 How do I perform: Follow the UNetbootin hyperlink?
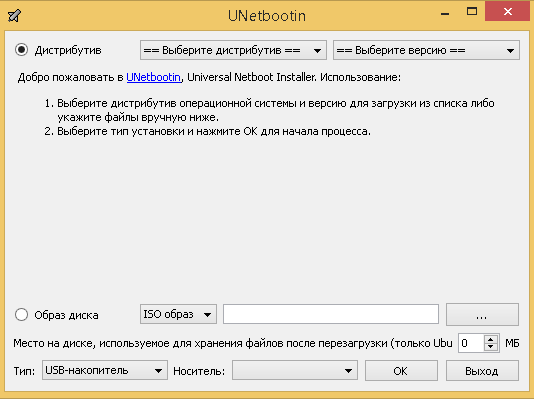click(x=154, y=77)
